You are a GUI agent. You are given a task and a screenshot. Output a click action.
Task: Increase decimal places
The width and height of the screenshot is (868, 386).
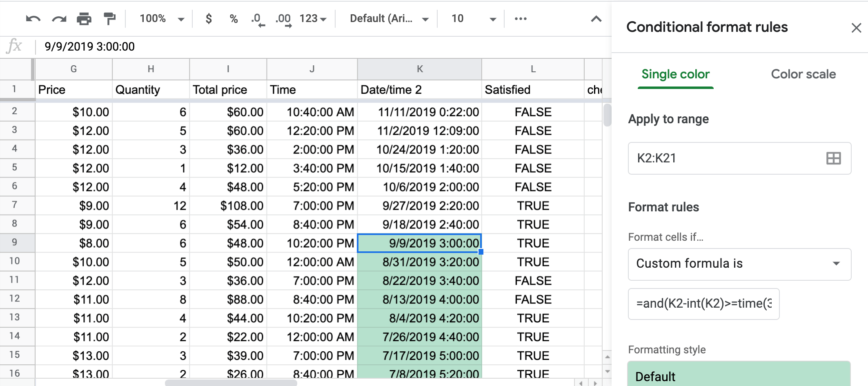pyautogui.click(x=283, y=18)
